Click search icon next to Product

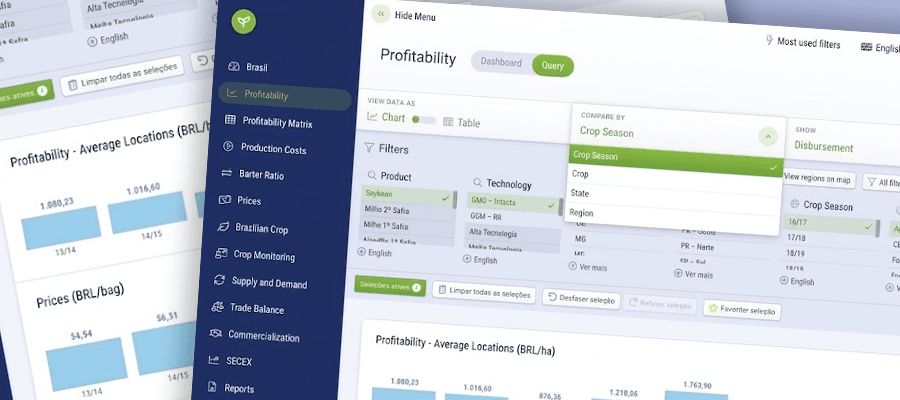(x=372, y=175)
